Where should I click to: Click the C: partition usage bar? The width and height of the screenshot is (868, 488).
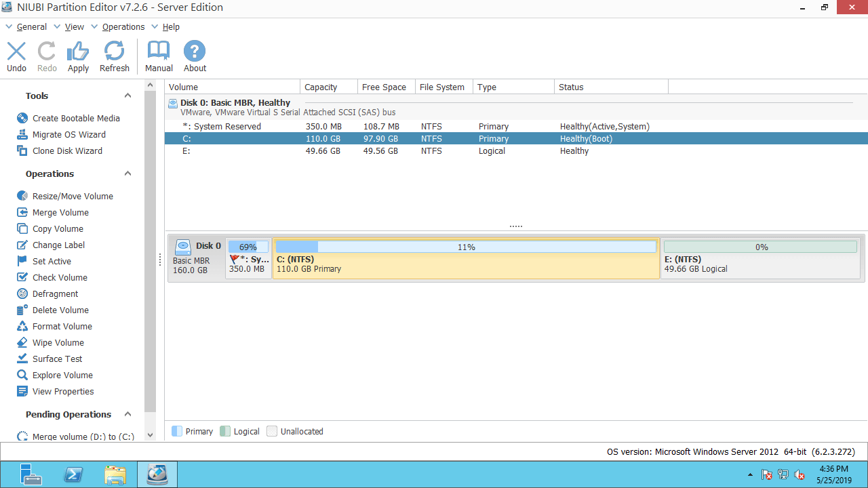[466, 247]
